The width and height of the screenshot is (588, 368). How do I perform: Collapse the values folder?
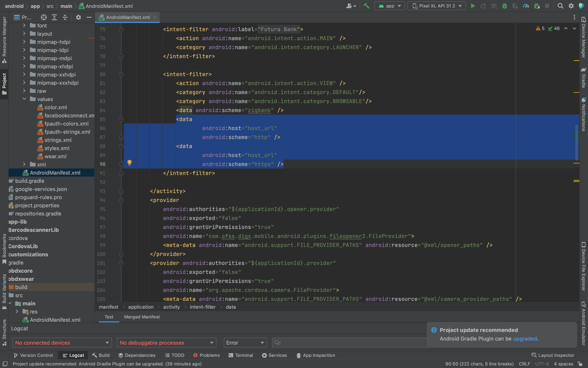coord(24,99)
